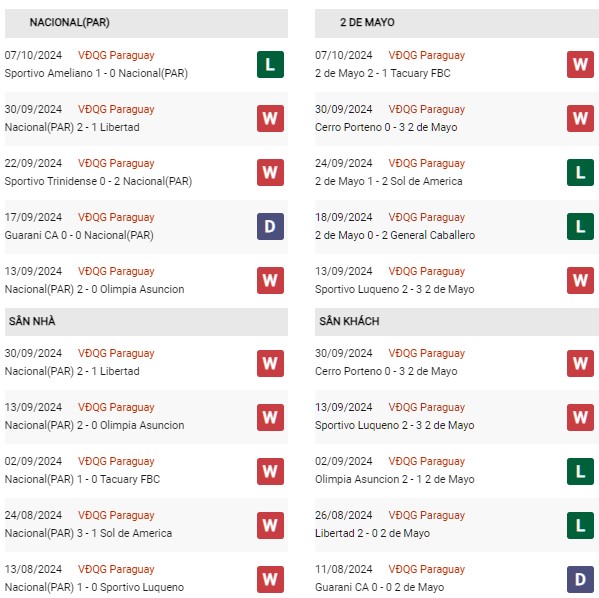Screen dimensions: 599x598
Task: Open the SÂN NHÀ home matches header
Action: click(x=146, y=322)
